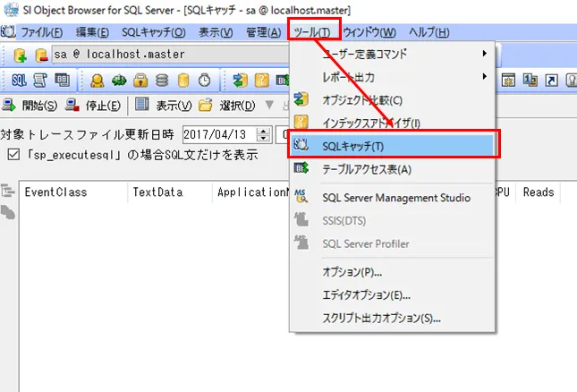Open the 表示(V) menu in the menu bar
Screen dimensions: 577x392
click(216, 32)
